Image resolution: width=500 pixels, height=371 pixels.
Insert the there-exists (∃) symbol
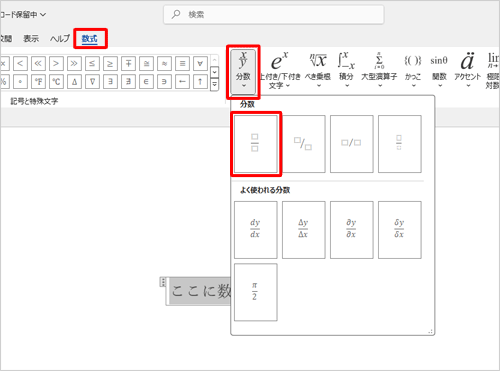(x=110, y=82)
